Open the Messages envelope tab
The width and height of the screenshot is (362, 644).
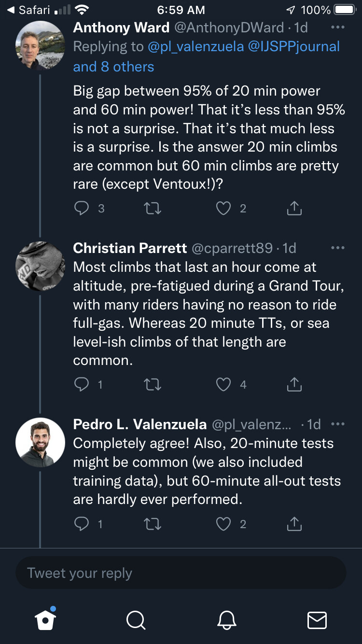point(317,620)
